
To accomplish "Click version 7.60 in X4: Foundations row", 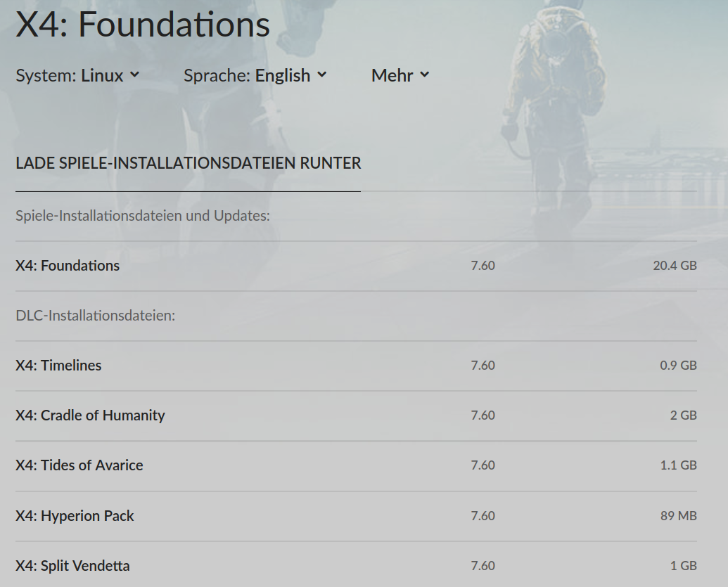I will coord(483,266).
